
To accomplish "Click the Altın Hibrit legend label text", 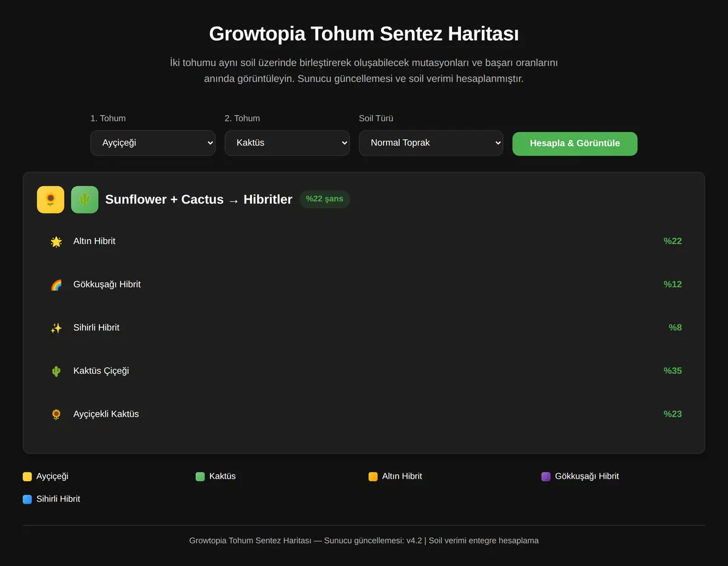I will tap(402, 477).
